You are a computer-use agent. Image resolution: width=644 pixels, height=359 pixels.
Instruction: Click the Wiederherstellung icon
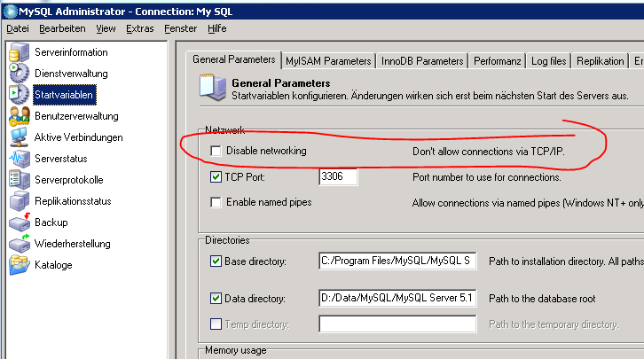point(18,243)
